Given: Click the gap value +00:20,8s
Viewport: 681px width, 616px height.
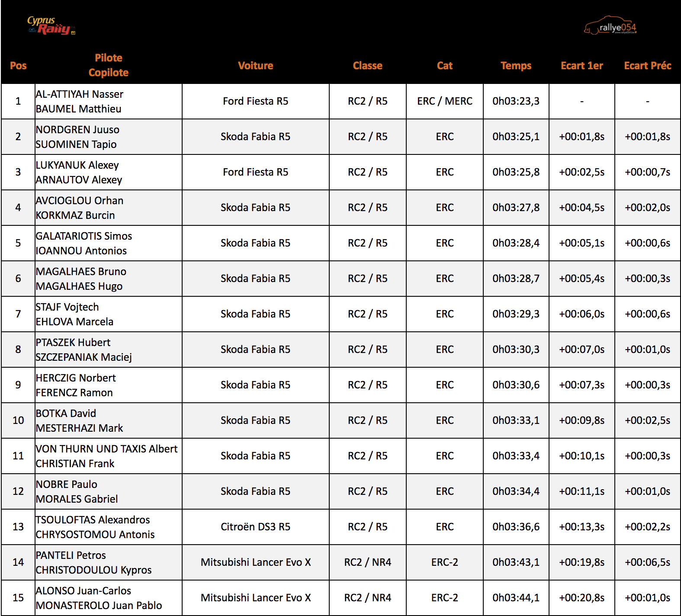Looking at the screenshot, I should click(582, 598).
